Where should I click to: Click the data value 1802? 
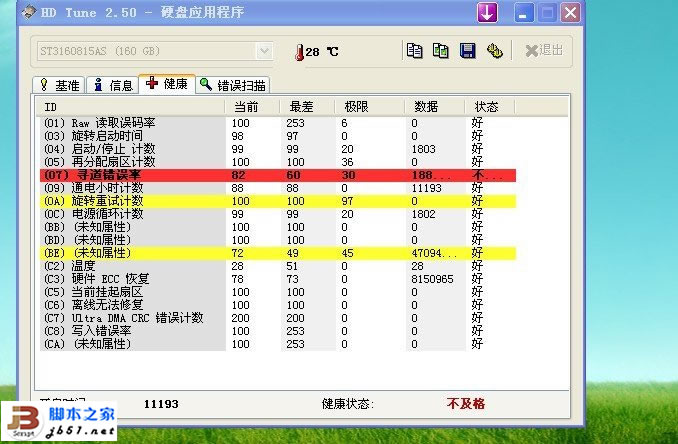[423, 214]
